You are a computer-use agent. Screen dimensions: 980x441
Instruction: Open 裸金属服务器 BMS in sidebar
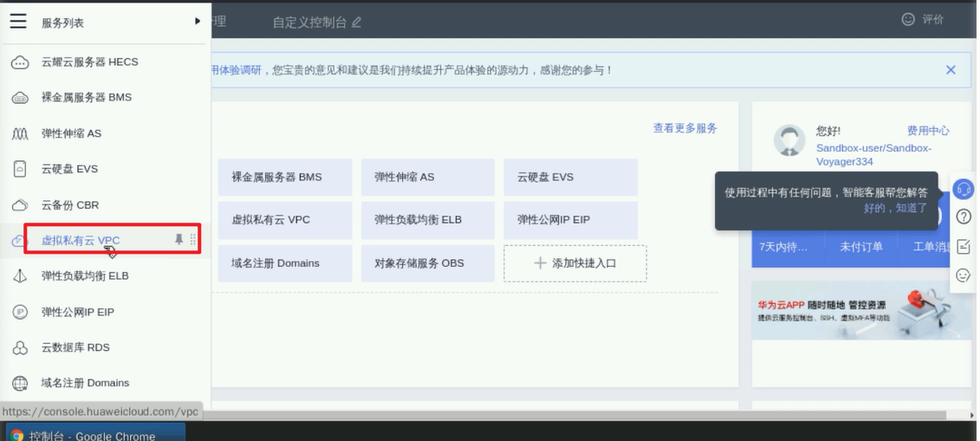click(x=87, y=97)
